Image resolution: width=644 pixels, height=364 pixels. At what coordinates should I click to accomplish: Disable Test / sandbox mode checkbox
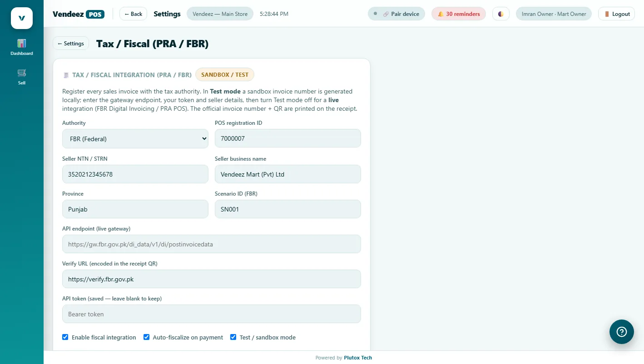tap(233, 337)
